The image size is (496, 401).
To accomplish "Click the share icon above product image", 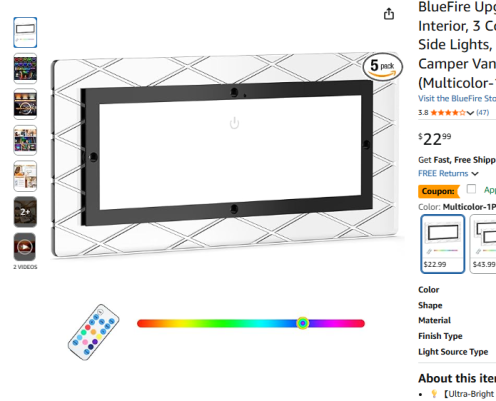I will click(389, 14).
